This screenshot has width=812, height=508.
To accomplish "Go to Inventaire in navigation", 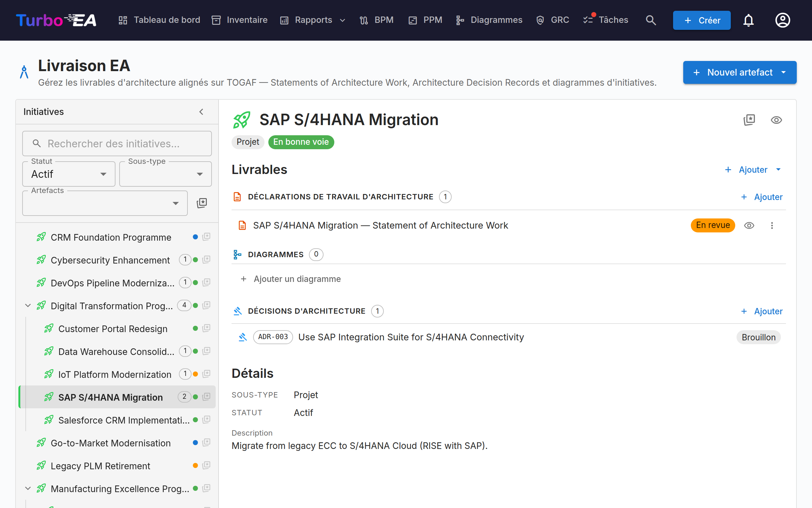I will click(239, 20).
